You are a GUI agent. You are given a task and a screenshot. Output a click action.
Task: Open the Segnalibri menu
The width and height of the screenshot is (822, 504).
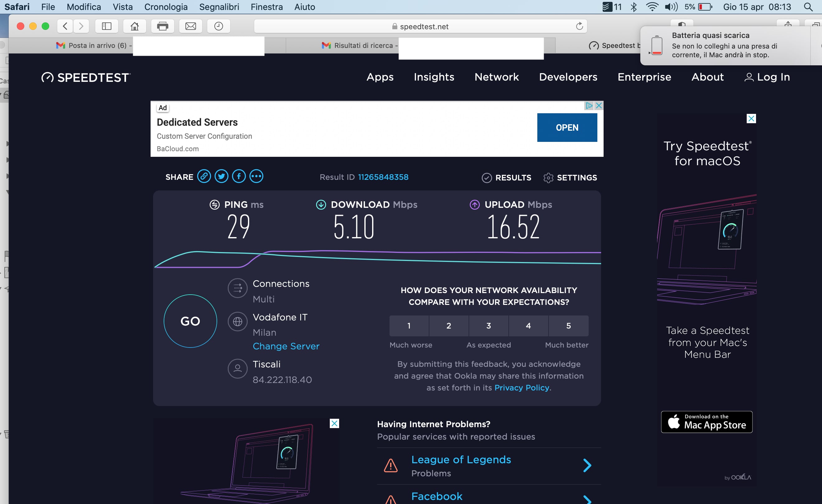[219, 7]
